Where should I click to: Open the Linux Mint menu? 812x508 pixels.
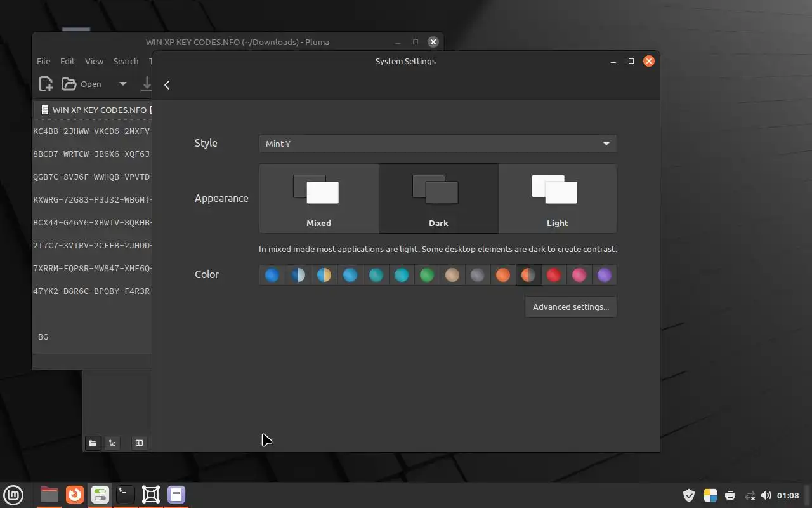coord(13,495)
